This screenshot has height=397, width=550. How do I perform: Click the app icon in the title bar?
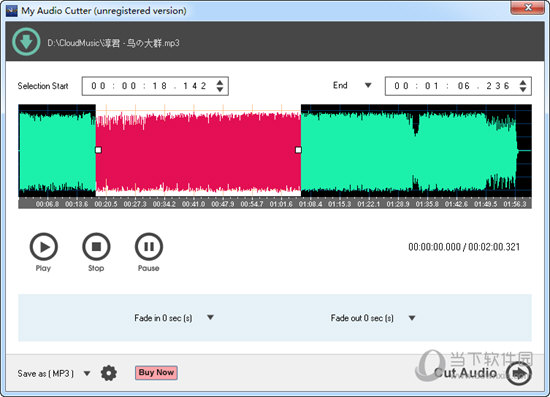point(12,11)
